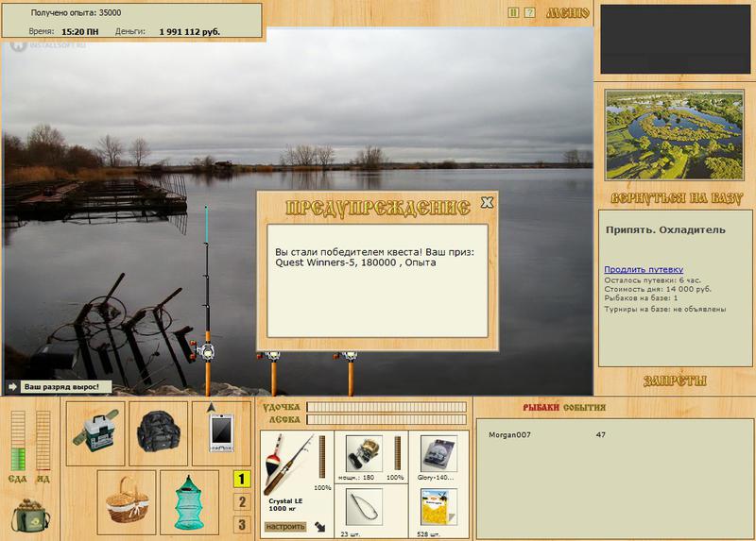Open the help question mark icon
Screen dimensions: 756x541
[x=529, y=13]
